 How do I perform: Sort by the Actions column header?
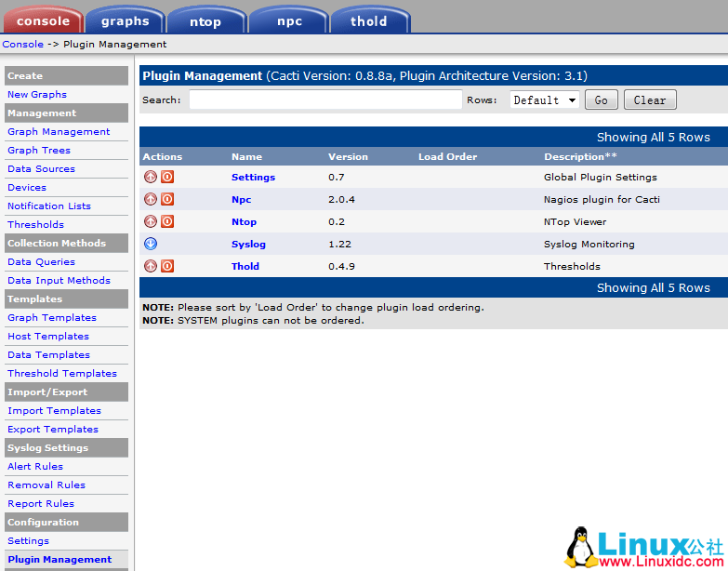click(x=162, y=156)
